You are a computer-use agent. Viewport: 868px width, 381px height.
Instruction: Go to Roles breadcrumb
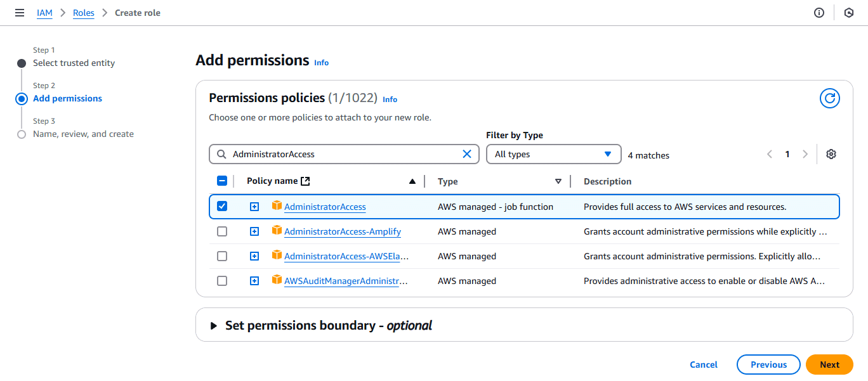click(x=84, y=13)
